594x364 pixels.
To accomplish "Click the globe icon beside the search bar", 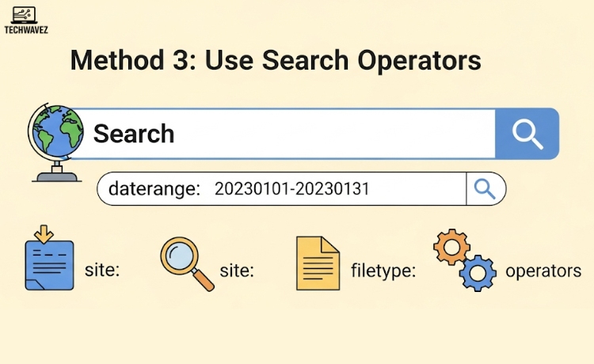I will pos(53,134).
